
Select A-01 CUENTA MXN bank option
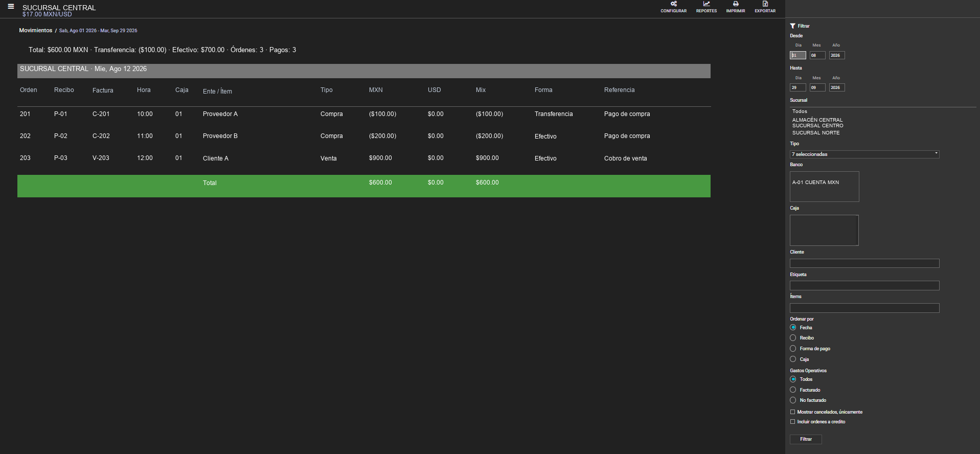(815, 183)
